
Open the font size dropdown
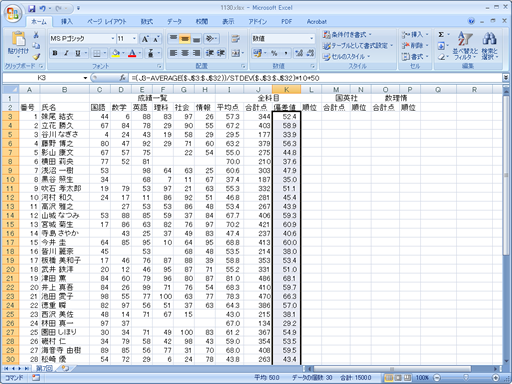pos(134,39)
